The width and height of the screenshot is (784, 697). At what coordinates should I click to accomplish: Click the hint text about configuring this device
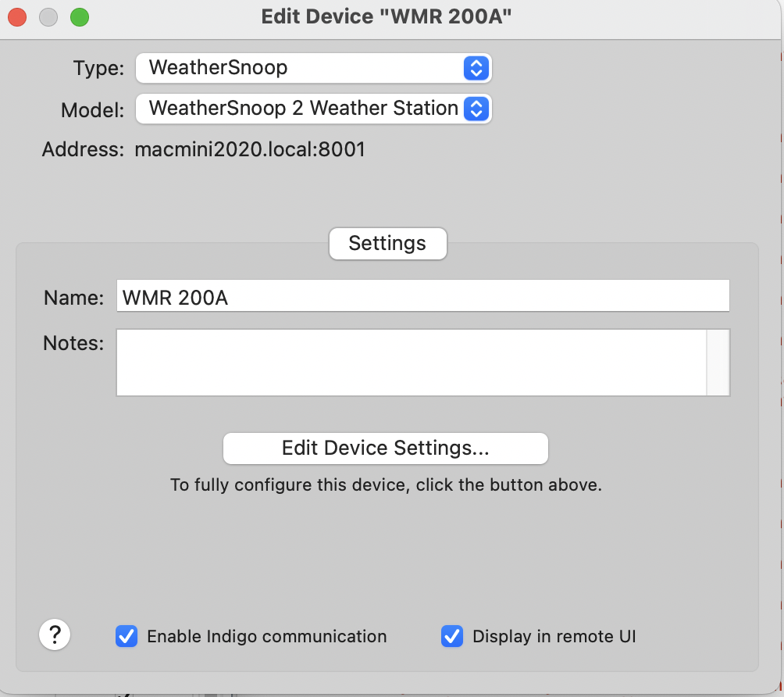click(386, 484)
